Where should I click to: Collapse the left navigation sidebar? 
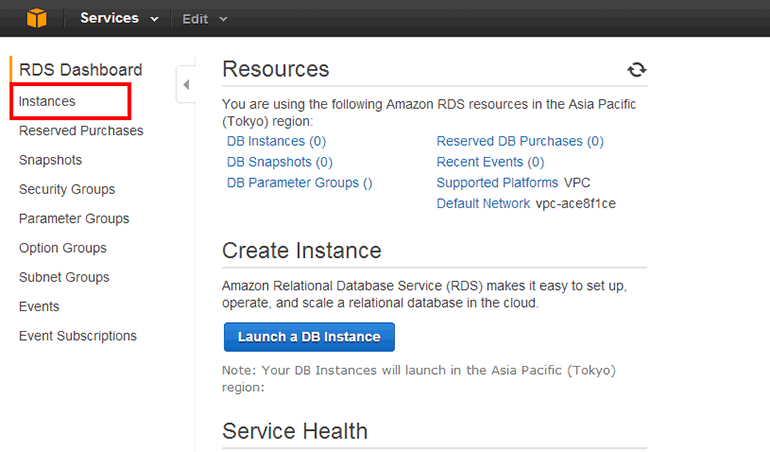[x=186, y=85]
